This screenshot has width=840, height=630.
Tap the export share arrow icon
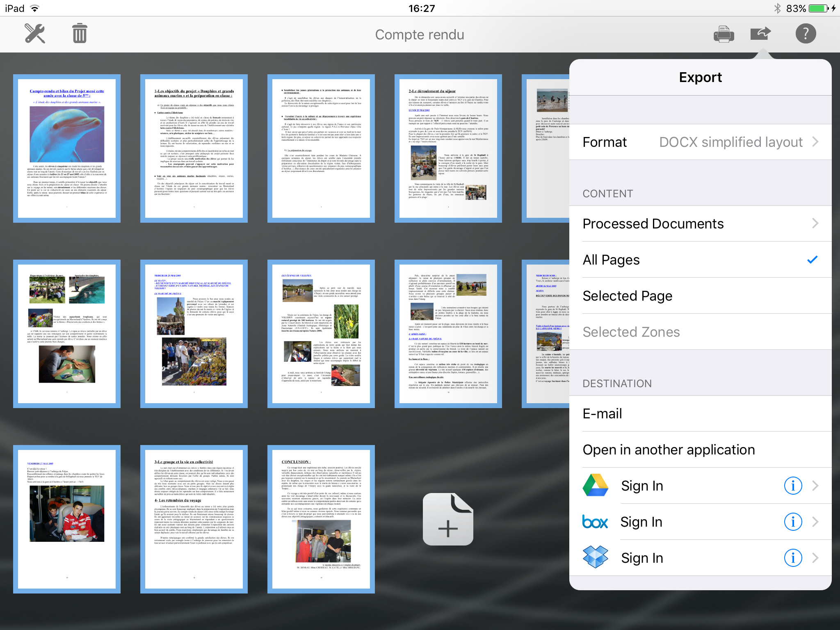tap(760, 34)
